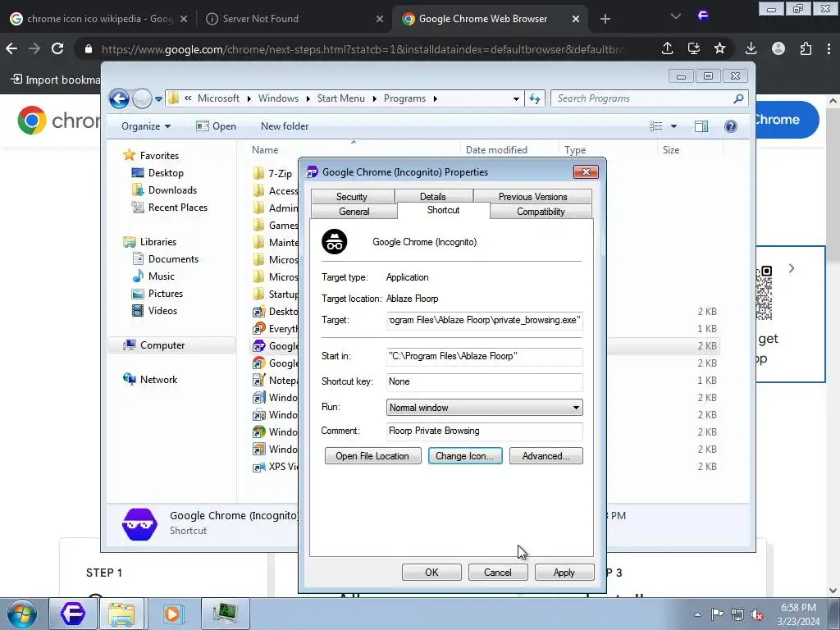Edit the Comment field
This screenshot has height=630, width=840.
click(484, 431)
